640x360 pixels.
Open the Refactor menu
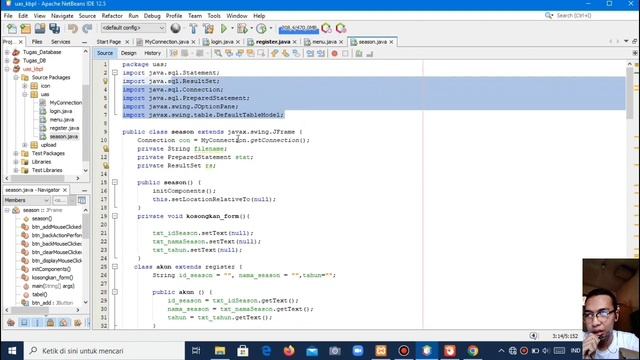pos(112,16)
